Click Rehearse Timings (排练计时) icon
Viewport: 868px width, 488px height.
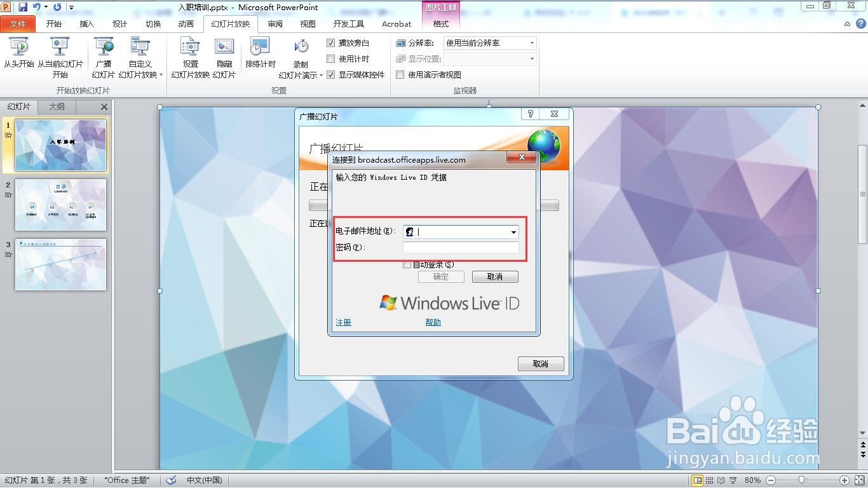pos(261,46)
